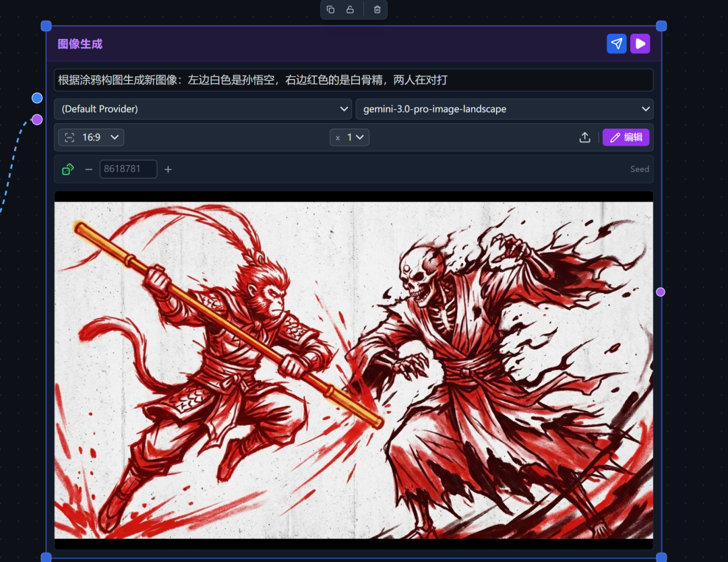Click the purple input connector on left
Image resolution: width=728 pixels, height=562 pixels.
(37, 120)
